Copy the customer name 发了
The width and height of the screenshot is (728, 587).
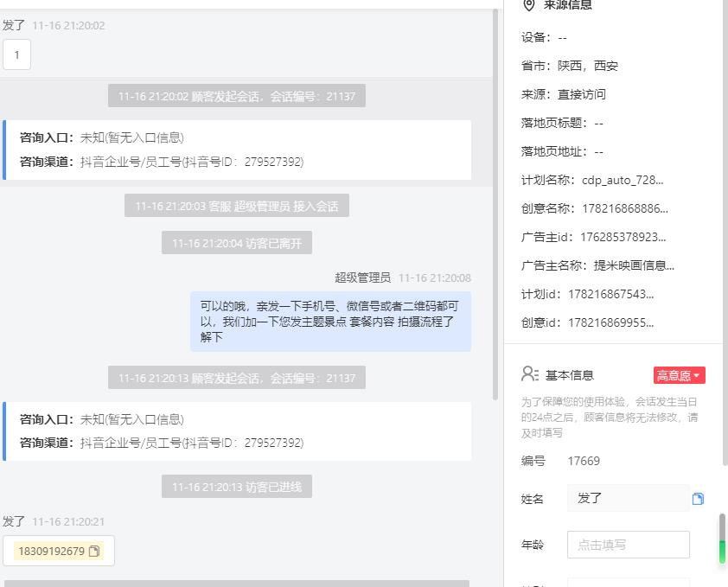pos(698,499)
